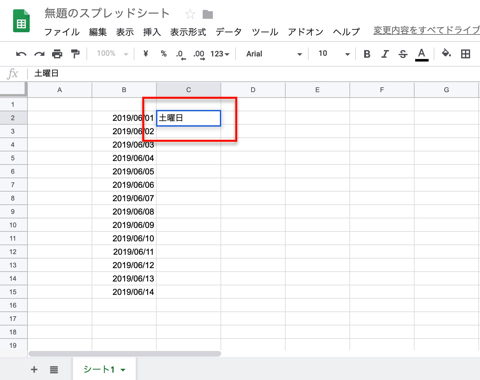Format as currency with yen icon
This screenshot has width=480, height=380.
coord(145,53)
